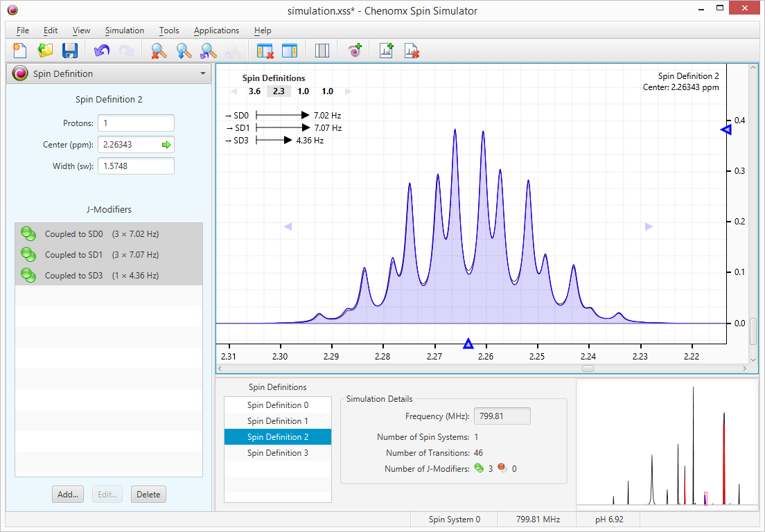Return to previous zoom level
The image size is (765, 532).
(209, 51)
